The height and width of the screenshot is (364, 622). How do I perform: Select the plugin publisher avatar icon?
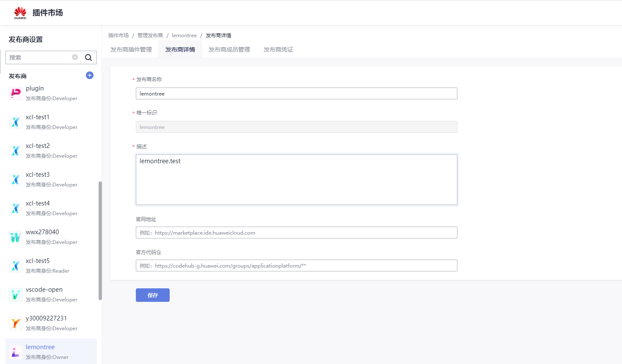16,93
